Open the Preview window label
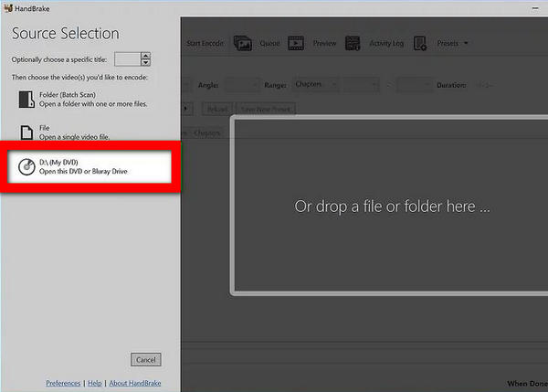Image resolution: width=548 pixels, height=392 pixels. [x=324, y=43]
